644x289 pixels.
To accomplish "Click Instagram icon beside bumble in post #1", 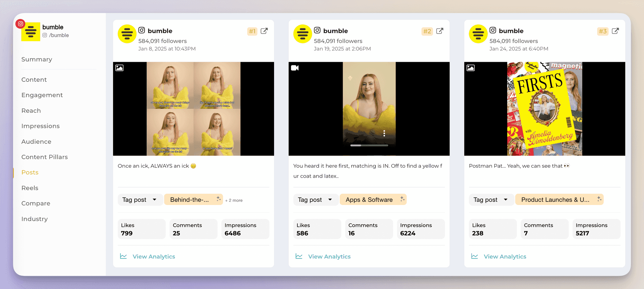I will click(142, 30).
